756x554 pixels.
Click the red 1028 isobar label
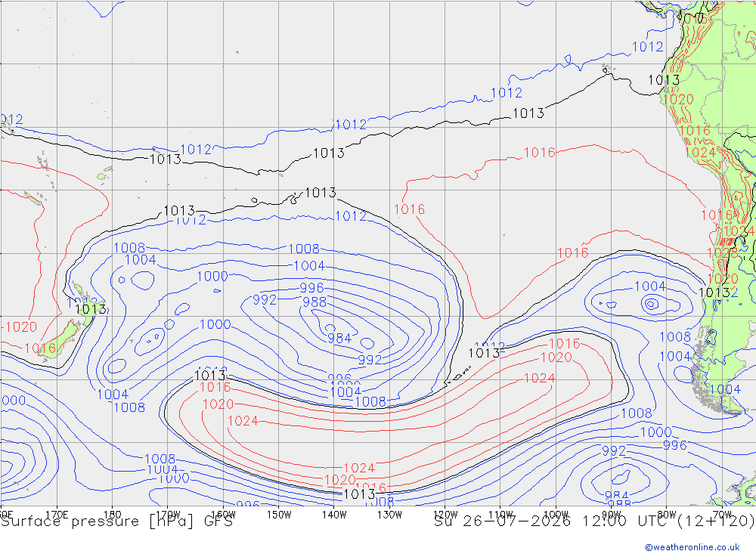tap(722, 253)
